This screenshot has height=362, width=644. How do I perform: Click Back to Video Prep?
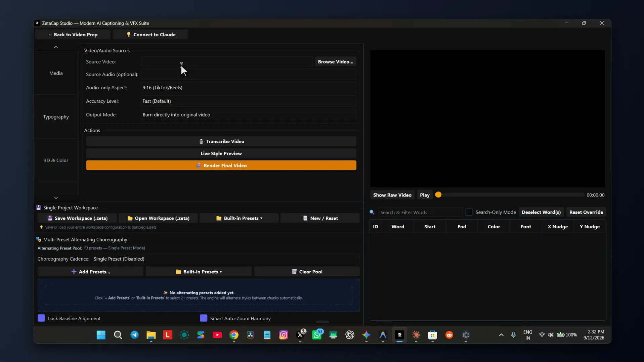pyautogui.click(x=73, y=35)
